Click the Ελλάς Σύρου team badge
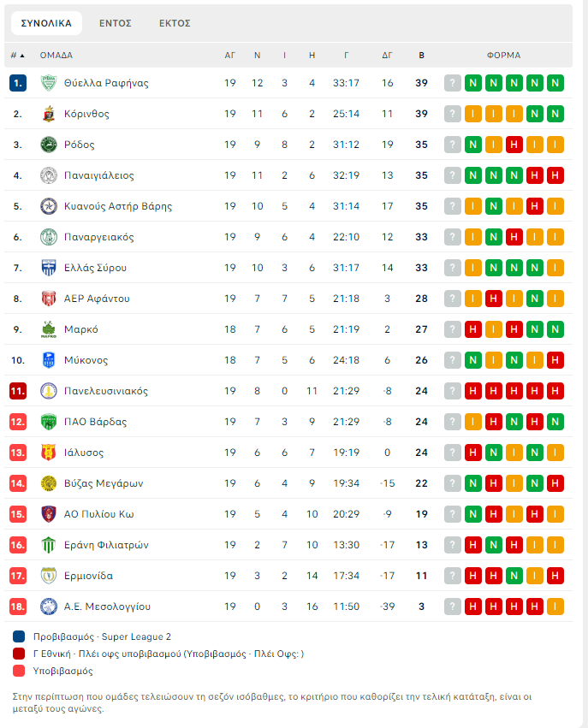Screen dimensions: 588x728 (48, 268)
